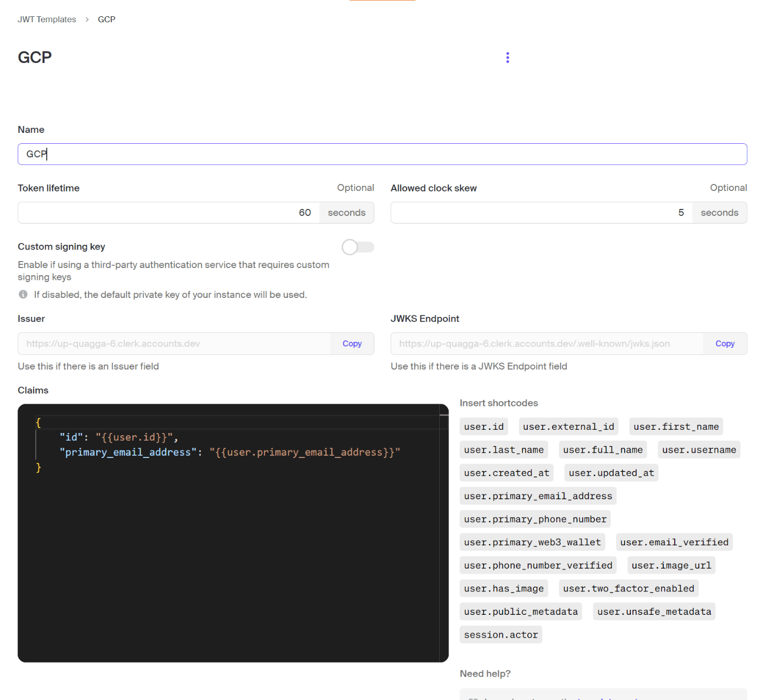Insert the user.phone_number_verified shortcode
Viewport: 760px width, 700px height.
(x=538, y=565)
